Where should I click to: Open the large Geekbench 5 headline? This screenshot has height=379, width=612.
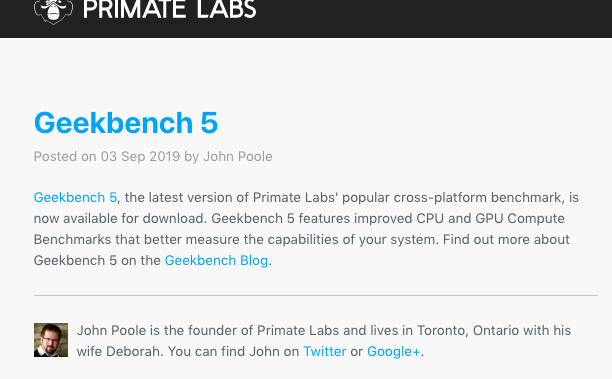(126, 123)
